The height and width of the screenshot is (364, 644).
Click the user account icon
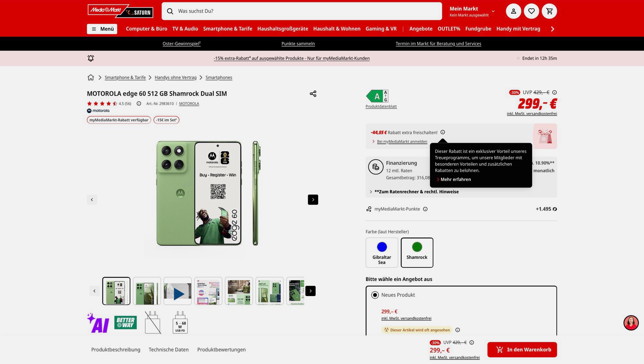(513, 11)
